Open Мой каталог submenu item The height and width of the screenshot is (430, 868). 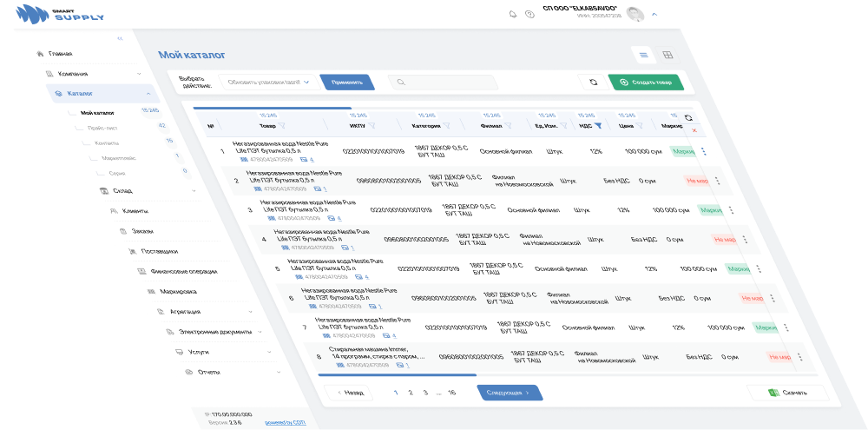point(97,113)
